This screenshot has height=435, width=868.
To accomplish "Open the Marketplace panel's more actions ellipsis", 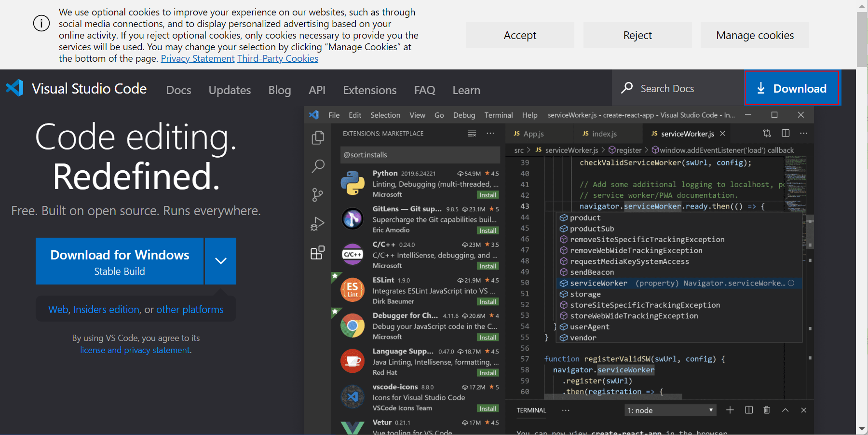I will [490, 134].
